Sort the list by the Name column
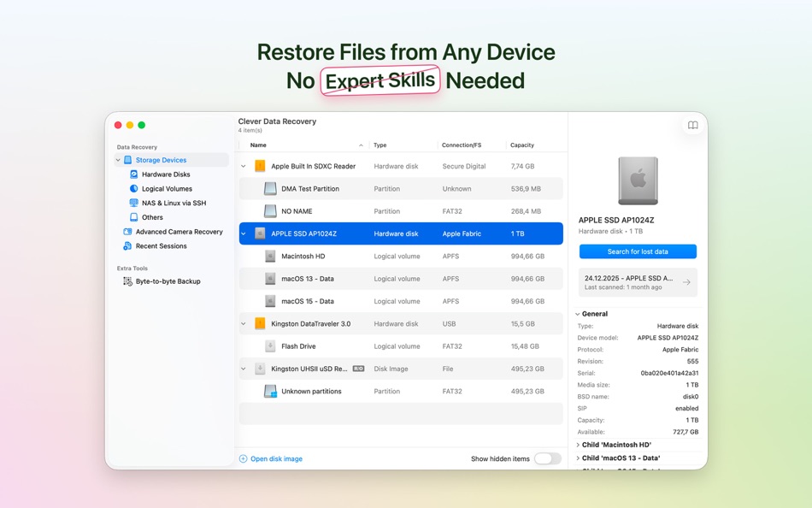Viewport: 812px width, 508px height. [258, 145]
